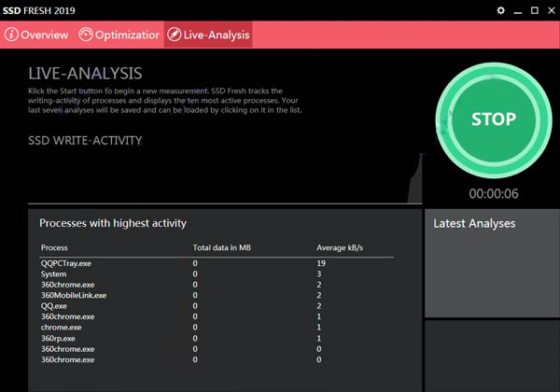This screenshot has height=392, width=560.
Task: Click the Overview info icon
Action: [11, 35]
